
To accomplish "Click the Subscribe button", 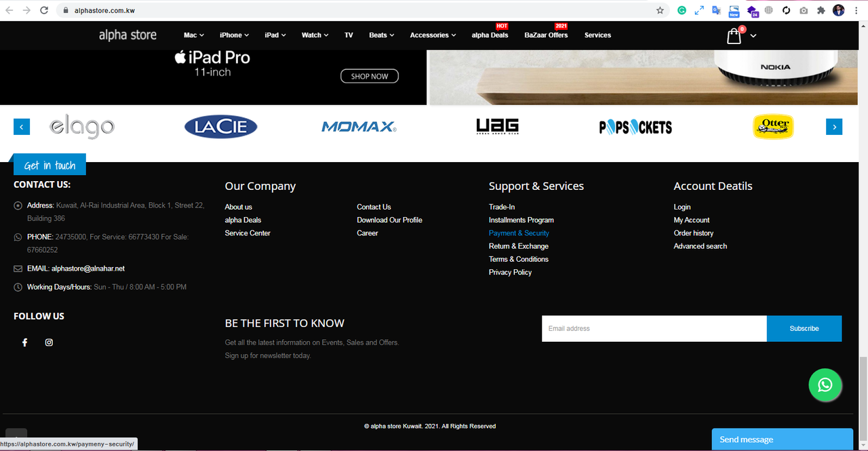I will pyautogui.click(x=804, y=328).
